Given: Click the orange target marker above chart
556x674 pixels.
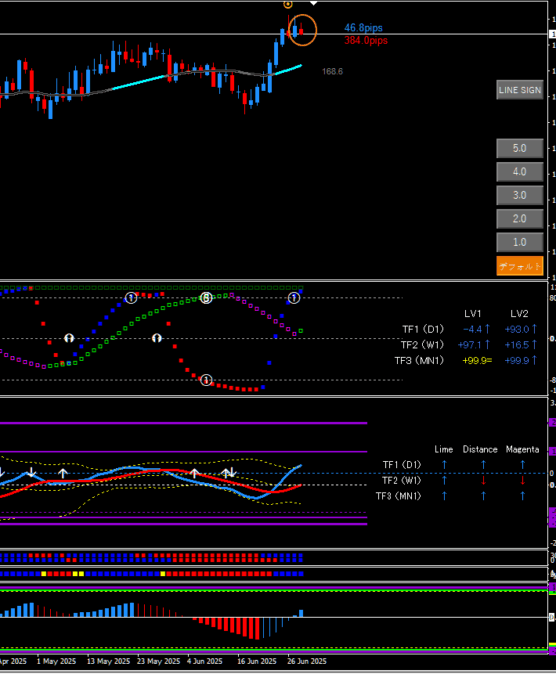Looking at the screenshot, I should coord(288,4).
